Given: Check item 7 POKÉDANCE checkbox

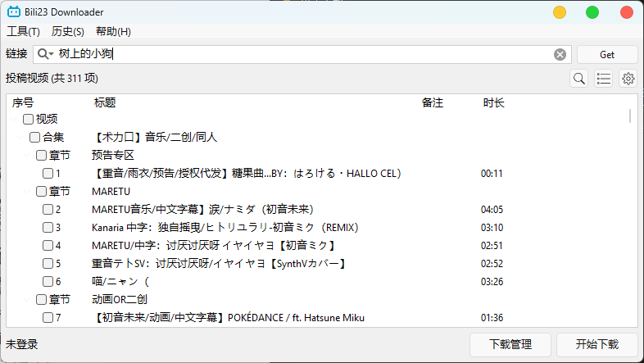Looking at the screenshot, I should 48,318.
